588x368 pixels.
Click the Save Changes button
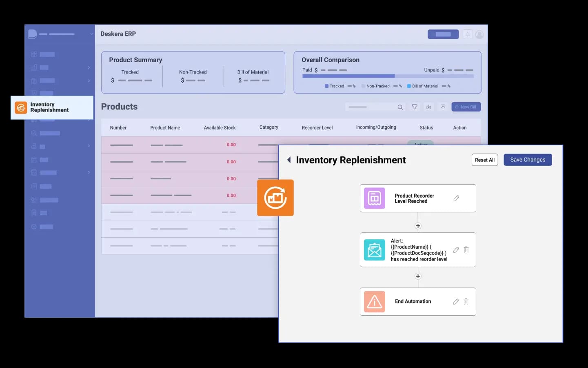coord(528,160)
